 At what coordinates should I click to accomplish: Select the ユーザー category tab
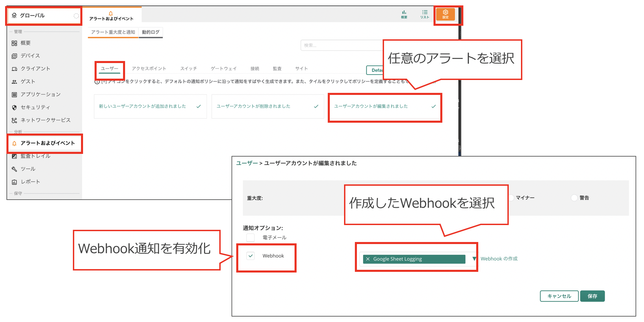109,69
